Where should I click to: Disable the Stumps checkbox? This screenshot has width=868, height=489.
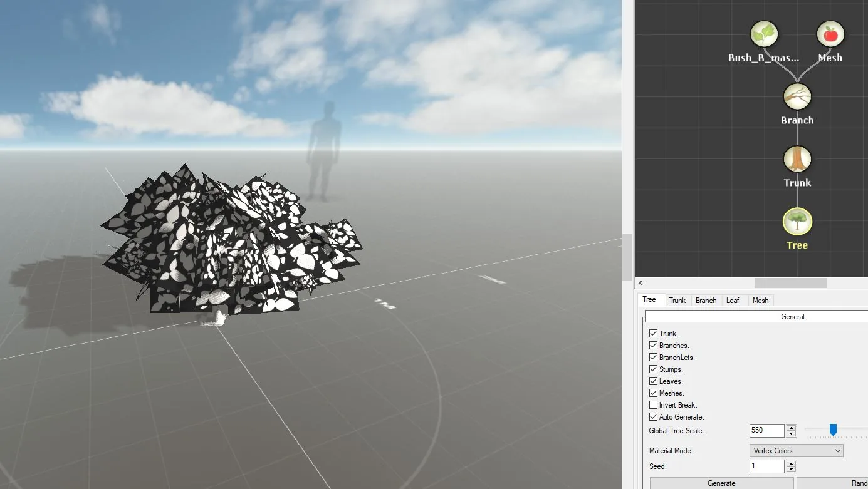pos(654,369)
